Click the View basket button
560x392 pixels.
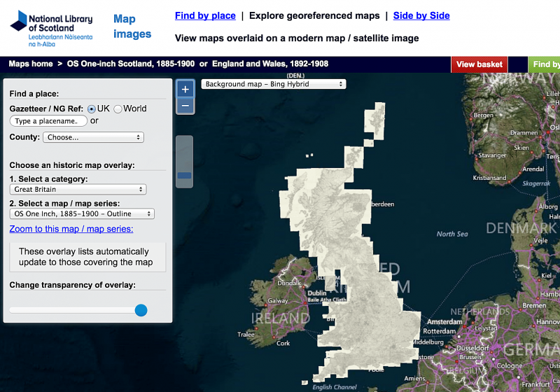(479, 64)
